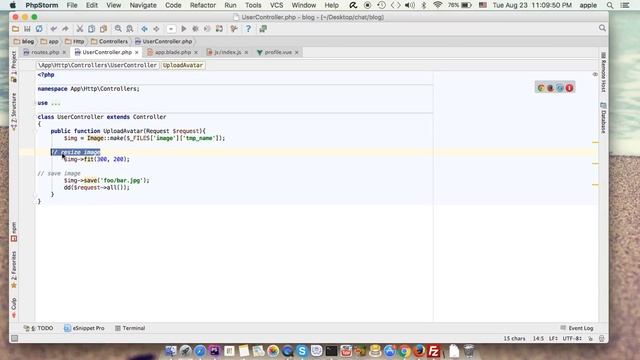Click the \App\Http\Controllers\UserController class breadcrumb
The image size is (640, 360).
pyautogui.click(x=97, y=65)
